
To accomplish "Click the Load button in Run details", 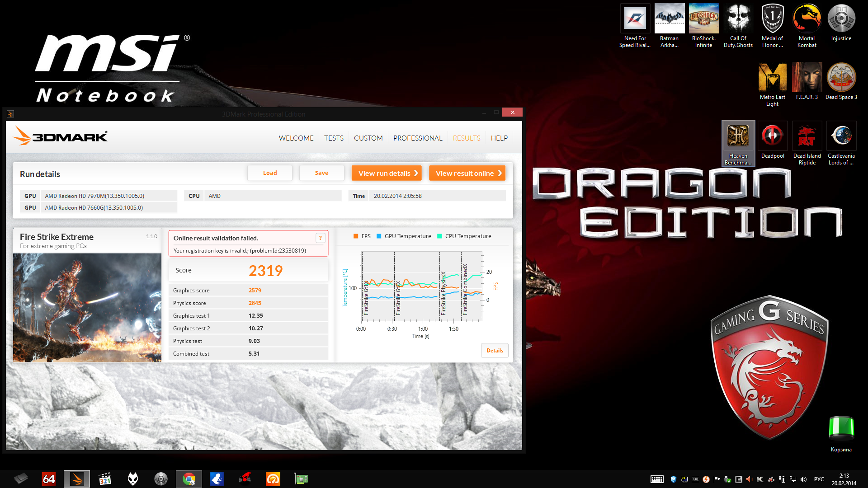I will [270, 173].
